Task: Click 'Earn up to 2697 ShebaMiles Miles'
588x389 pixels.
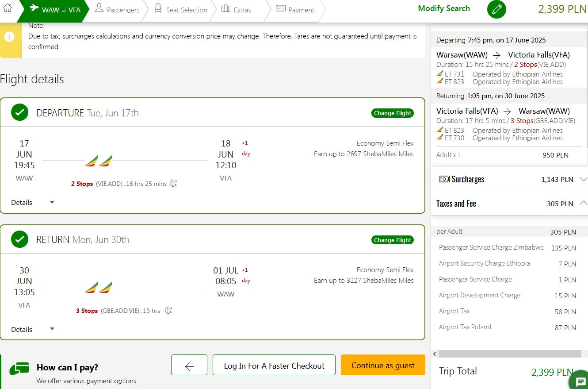Action: tap(364, 154)
